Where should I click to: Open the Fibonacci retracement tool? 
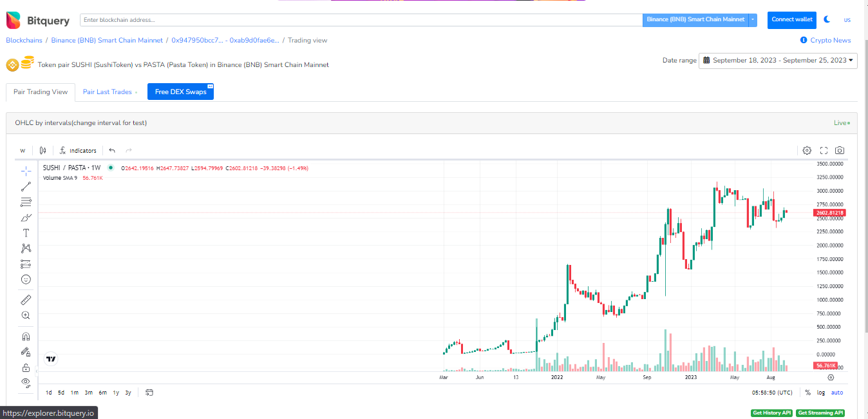click(x=26, y=202)
